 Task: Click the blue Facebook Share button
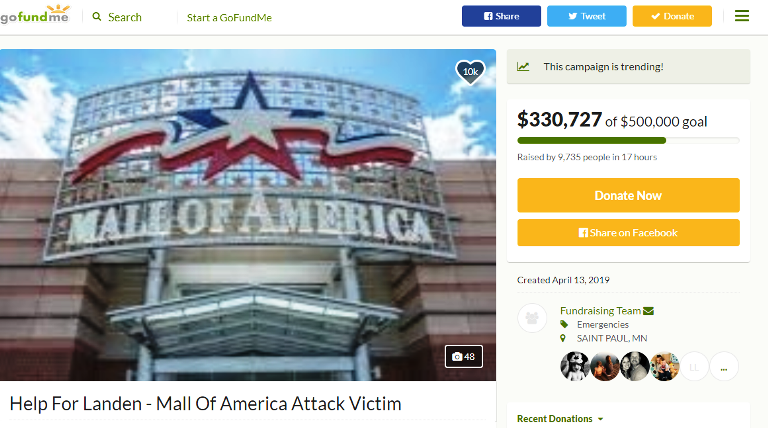point(501,16)
